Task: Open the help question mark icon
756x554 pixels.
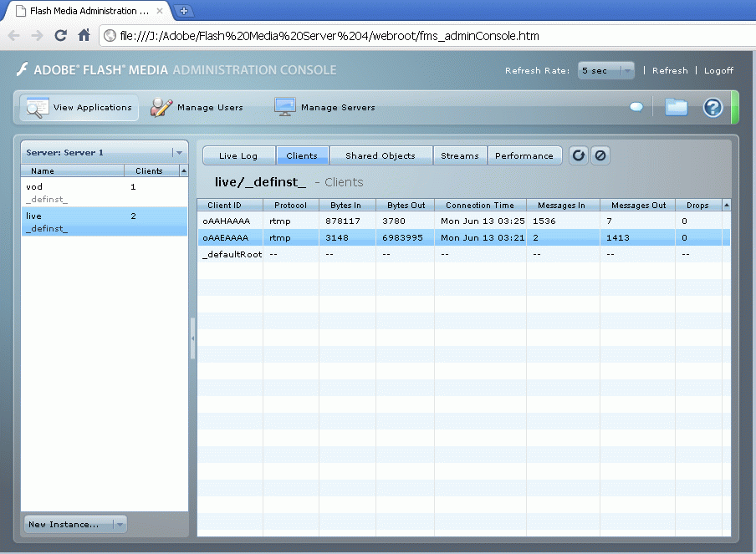Action: (713, 108)
